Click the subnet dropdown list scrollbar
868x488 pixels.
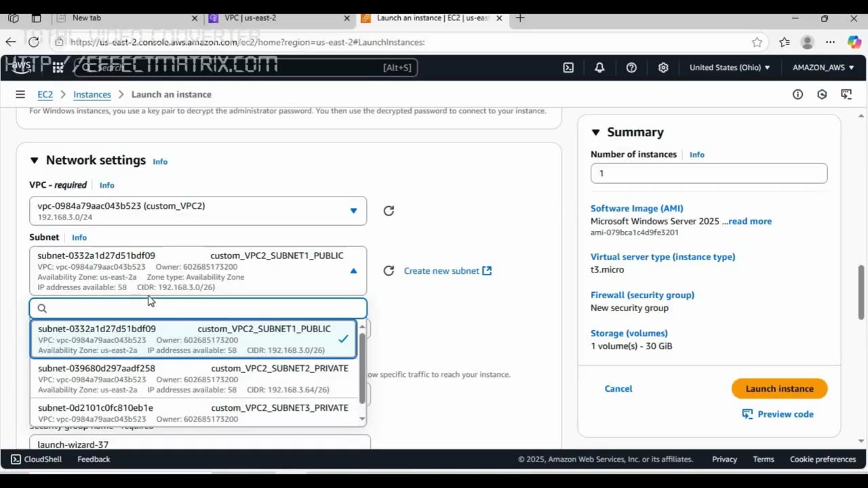pos(362,369)
